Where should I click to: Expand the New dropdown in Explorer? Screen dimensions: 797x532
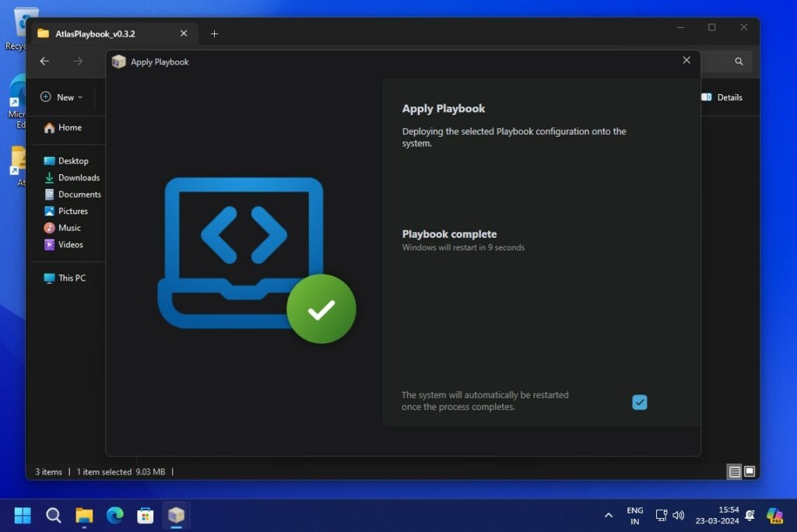pyautogui.click(x=61, y=97)
